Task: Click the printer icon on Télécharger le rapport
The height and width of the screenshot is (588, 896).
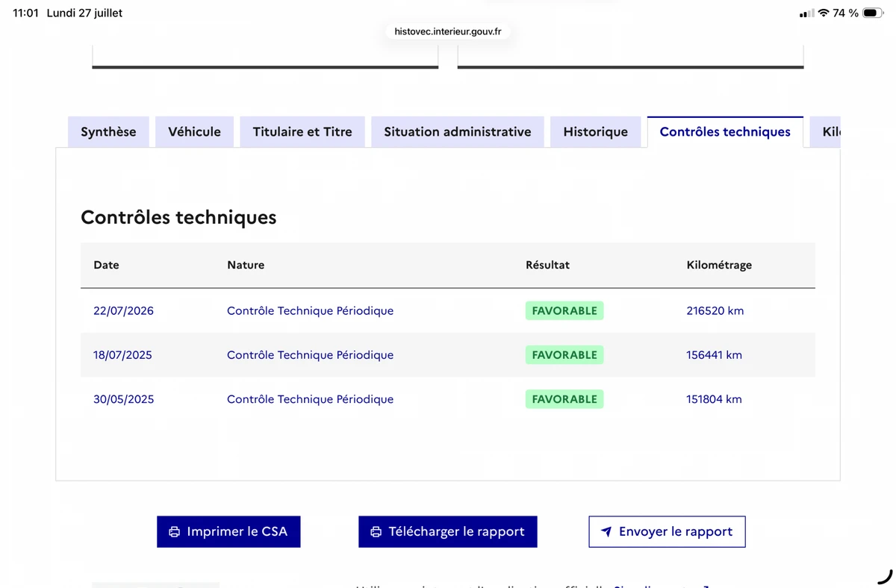Action: click(x=376, y=532)
